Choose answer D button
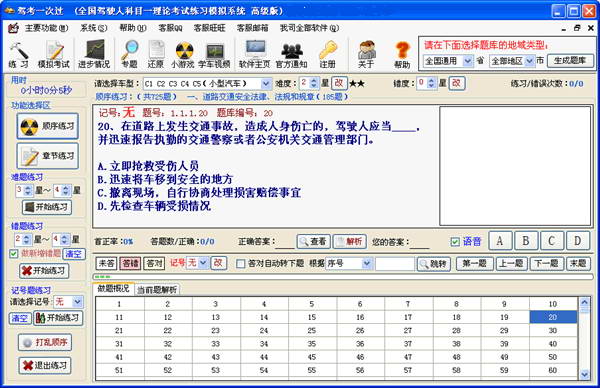Screen dimensions: 600x388 point(577,241)
